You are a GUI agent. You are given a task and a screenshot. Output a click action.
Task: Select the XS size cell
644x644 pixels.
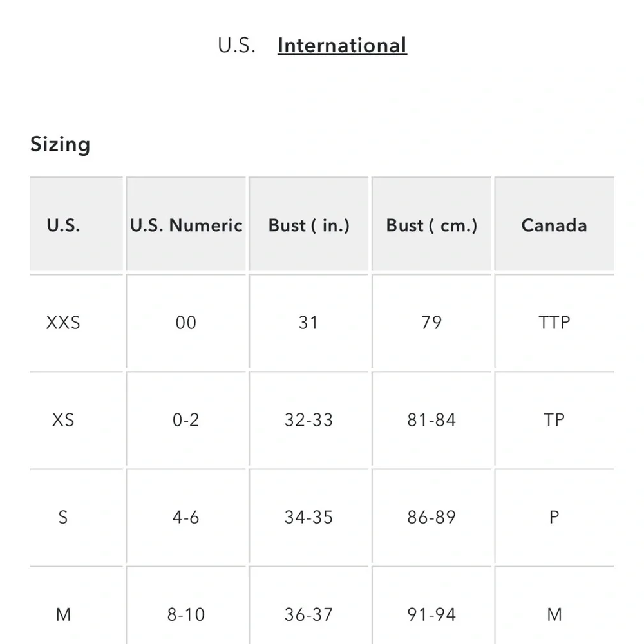coord(63,420)
